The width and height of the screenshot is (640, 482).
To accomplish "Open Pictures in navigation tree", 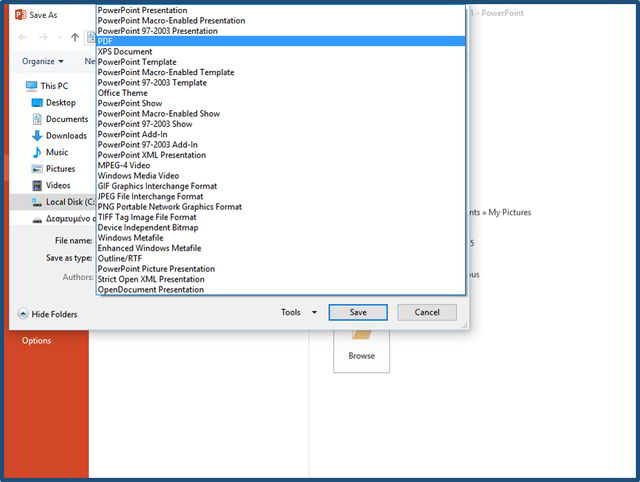I will pyautogui.click(x=60, y=169).
